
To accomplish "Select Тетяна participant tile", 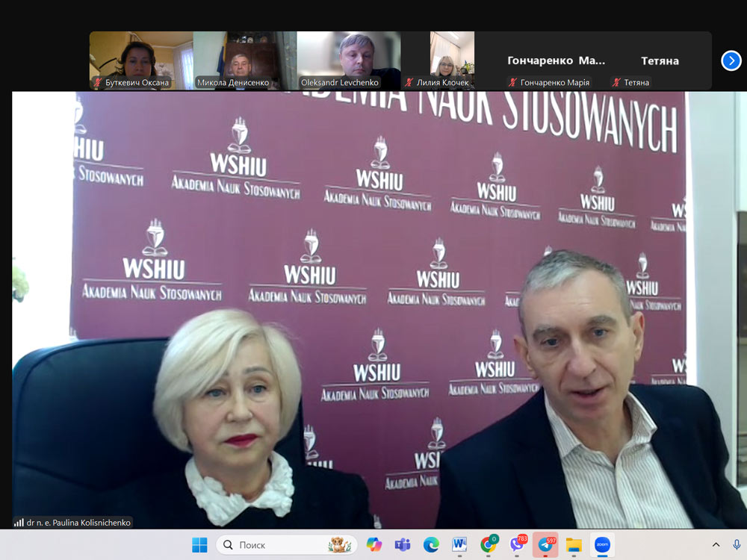I will [x=660, y=61].
